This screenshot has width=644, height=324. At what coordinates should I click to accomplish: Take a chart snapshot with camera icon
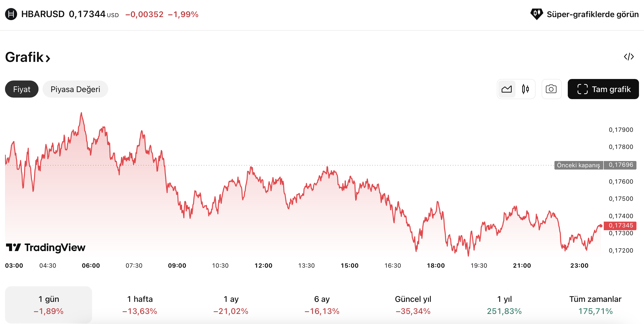(x=551, y=89)
